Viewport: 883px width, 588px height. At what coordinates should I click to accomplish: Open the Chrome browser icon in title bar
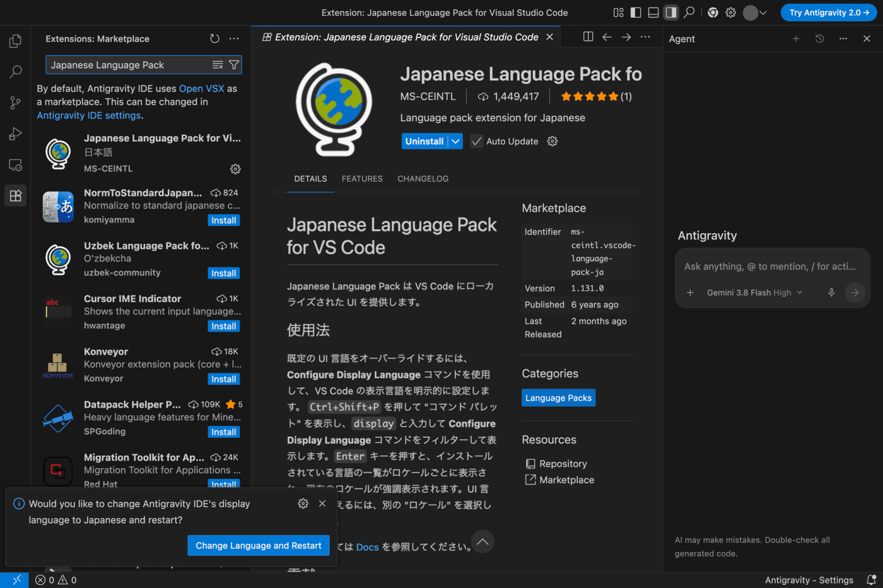[x=713, y=12]
